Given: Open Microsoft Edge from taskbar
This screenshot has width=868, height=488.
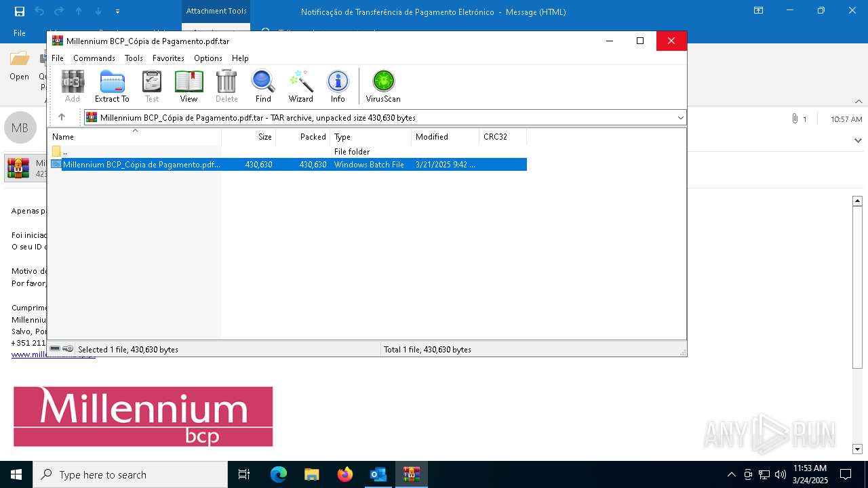Looking at the screenshot, I should tap(279, 474).
